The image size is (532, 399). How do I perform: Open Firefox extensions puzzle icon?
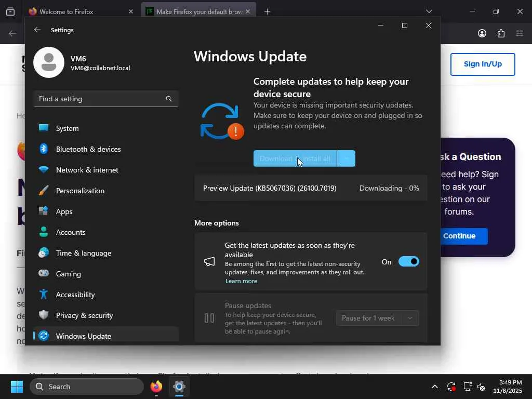click(x=501, y=33)
